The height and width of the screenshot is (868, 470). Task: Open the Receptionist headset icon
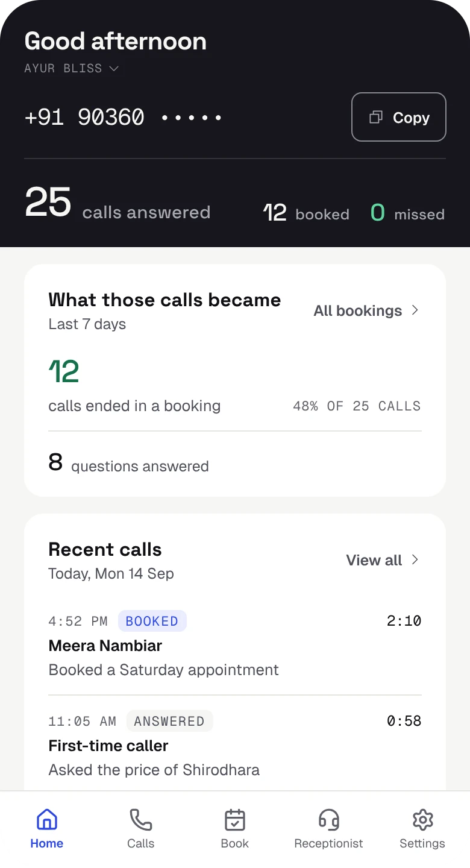pos(329,820)
